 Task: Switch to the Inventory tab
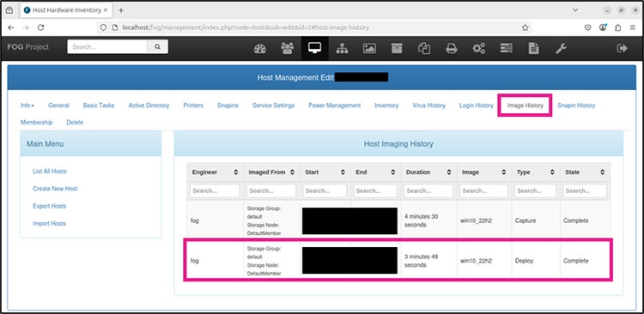[386, 106]
